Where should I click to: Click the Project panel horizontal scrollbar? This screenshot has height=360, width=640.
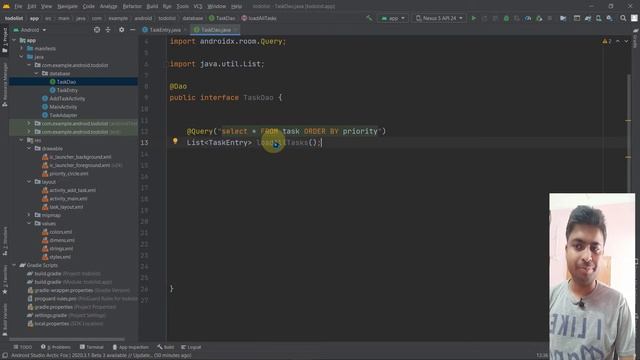click(67, 339)
